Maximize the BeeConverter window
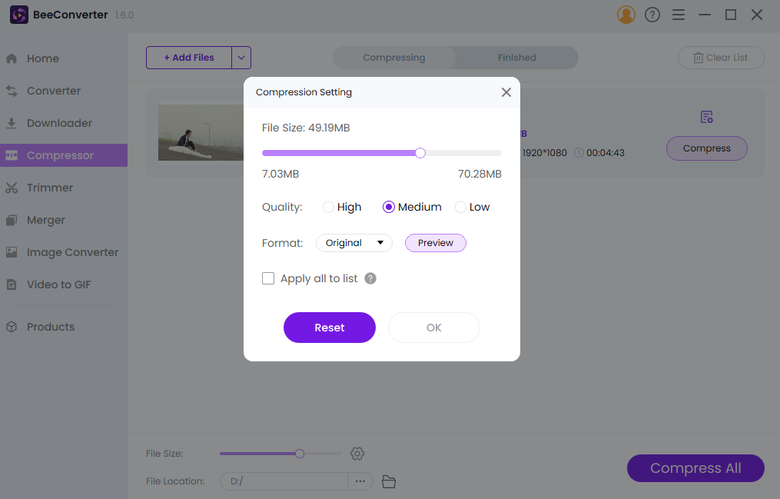780x499 pixels. 730,15
